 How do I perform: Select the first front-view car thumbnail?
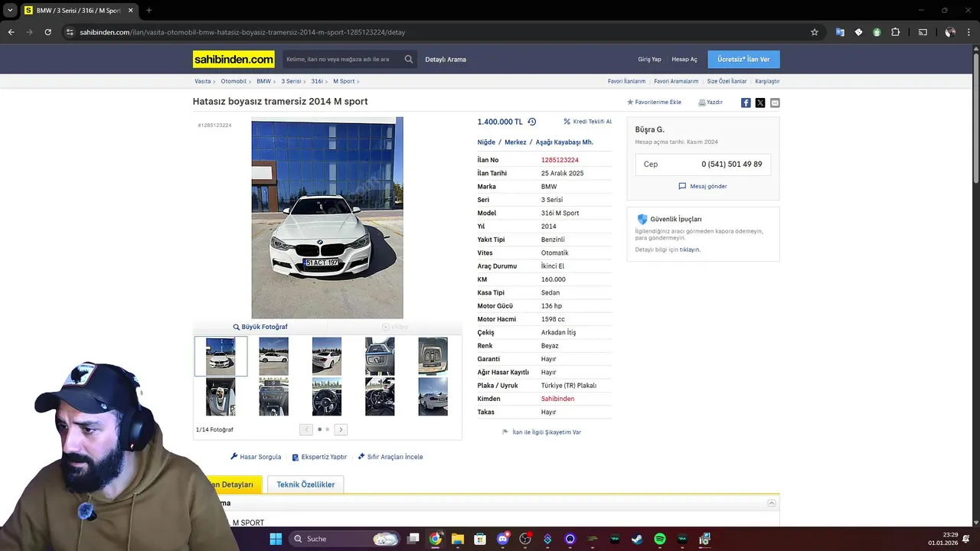(220, 356)
